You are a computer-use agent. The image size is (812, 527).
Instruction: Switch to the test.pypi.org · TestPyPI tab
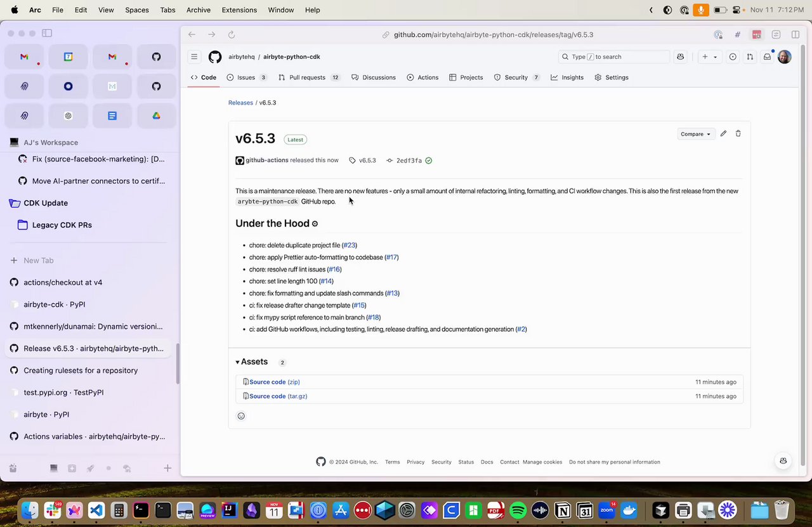[89, 393]
